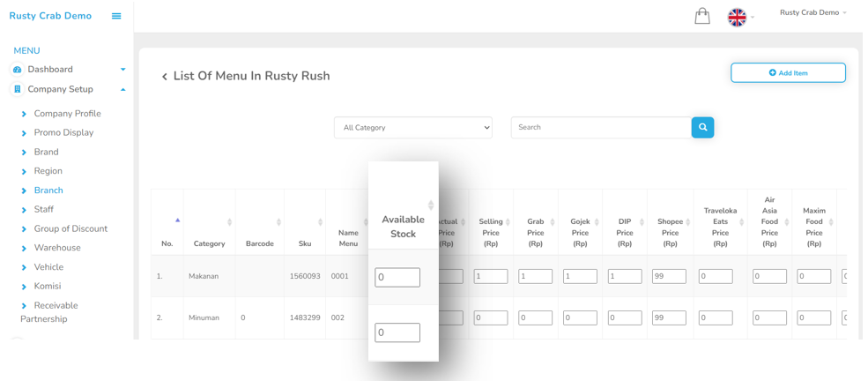
Task: Expand the Rusty Crab Demo user menu
Action: click(x=812, y=13)
